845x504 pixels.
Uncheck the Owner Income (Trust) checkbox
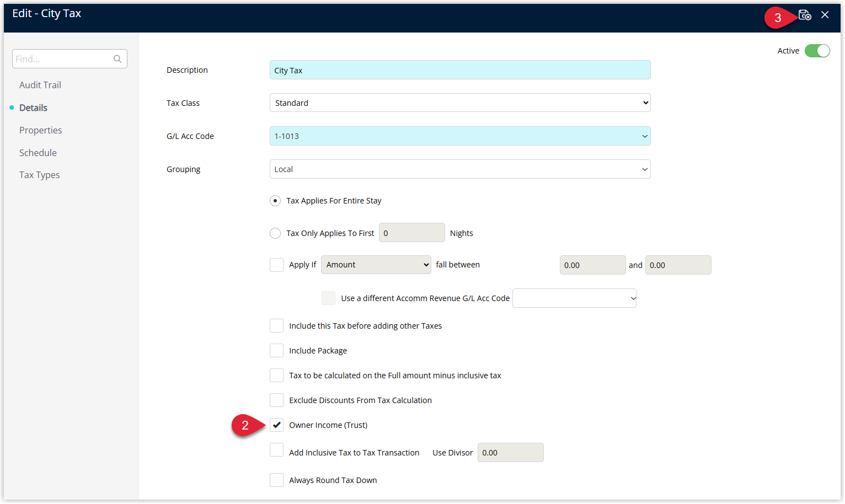[276, 425]
